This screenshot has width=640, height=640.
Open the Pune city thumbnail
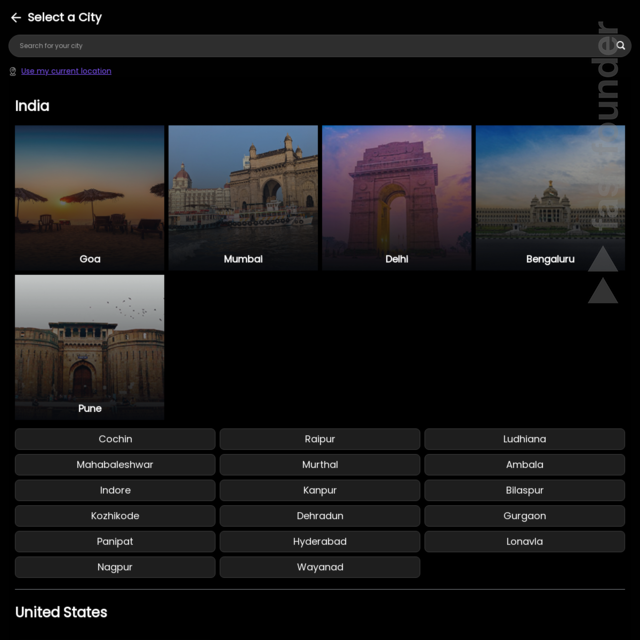90,347
